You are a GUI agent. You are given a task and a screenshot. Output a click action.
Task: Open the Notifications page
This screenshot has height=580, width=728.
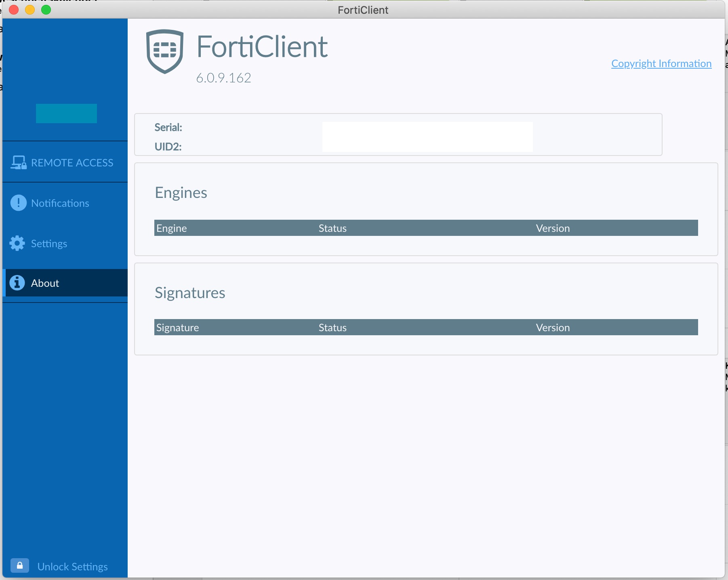pyautogui.click(x=65, y=203)
